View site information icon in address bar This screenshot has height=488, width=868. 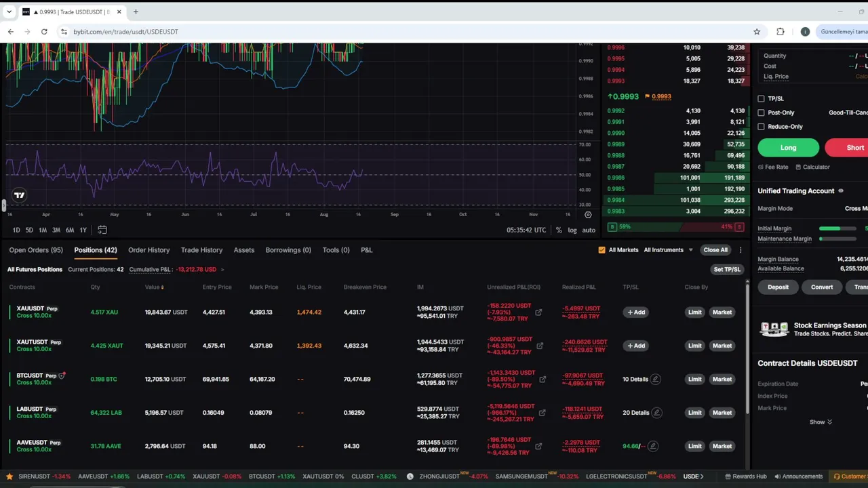(64, 32)
